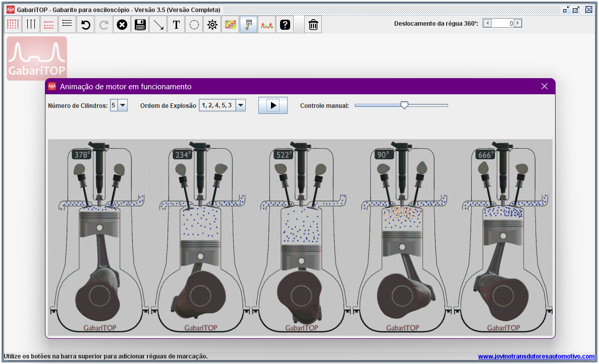Image resolution: width=599 pixels, height=364 pixels.
Task: Select the arrow drawing tool
Action: pos(158,25)
